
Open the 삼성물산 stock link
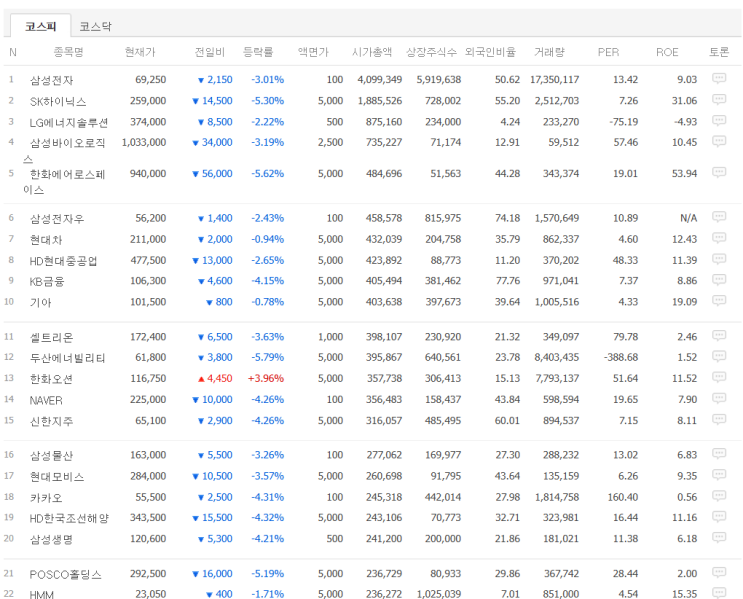coord(51,456)
